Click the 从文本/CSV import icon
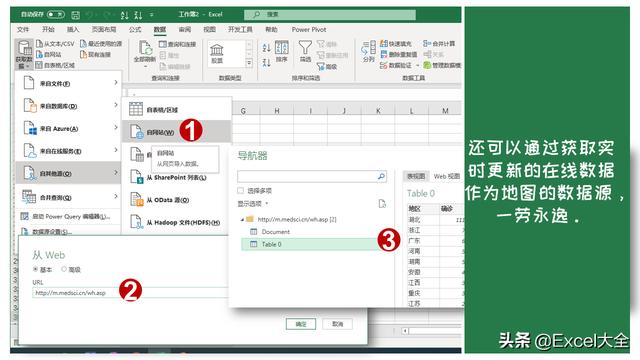 click(39, 43)
